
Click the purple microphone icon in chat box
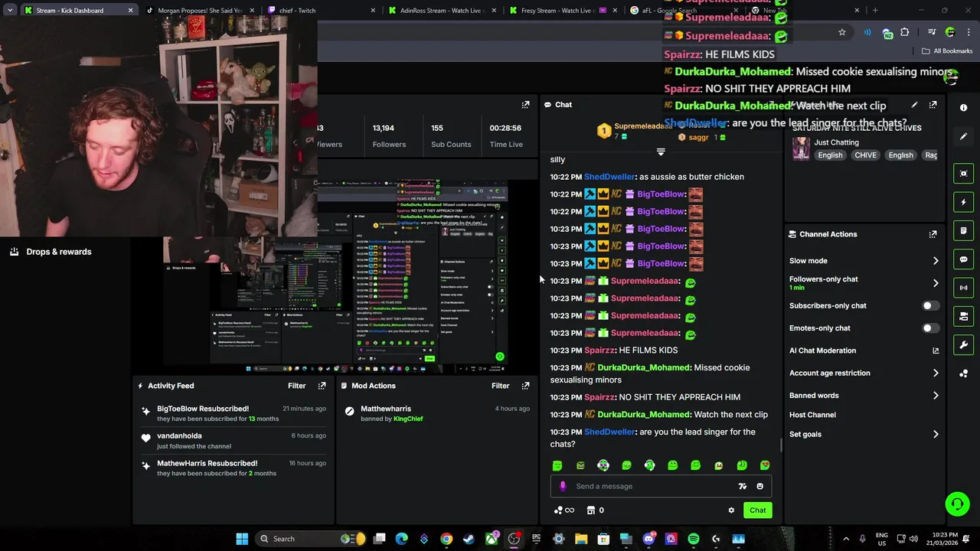click(x=563, y=486)
